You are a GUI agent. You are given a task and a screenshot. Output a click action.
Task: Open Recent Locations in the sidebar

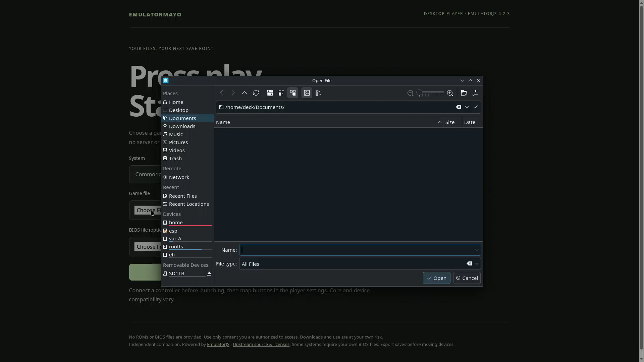pyautogui.click(x=187, y=204)
